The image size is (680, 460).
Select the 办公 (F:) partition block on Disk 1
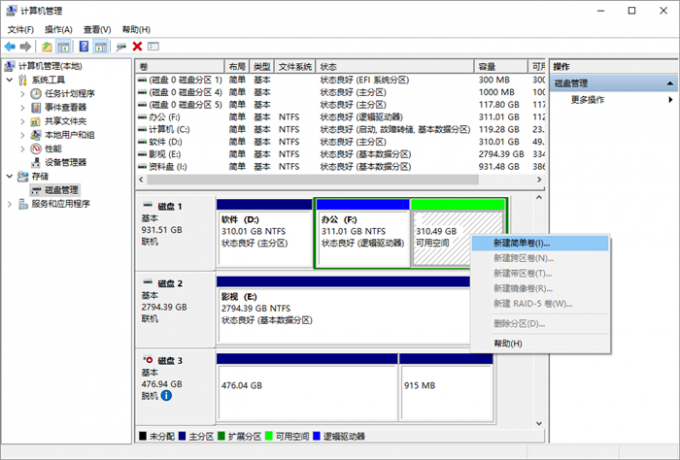tap(363, 233)
